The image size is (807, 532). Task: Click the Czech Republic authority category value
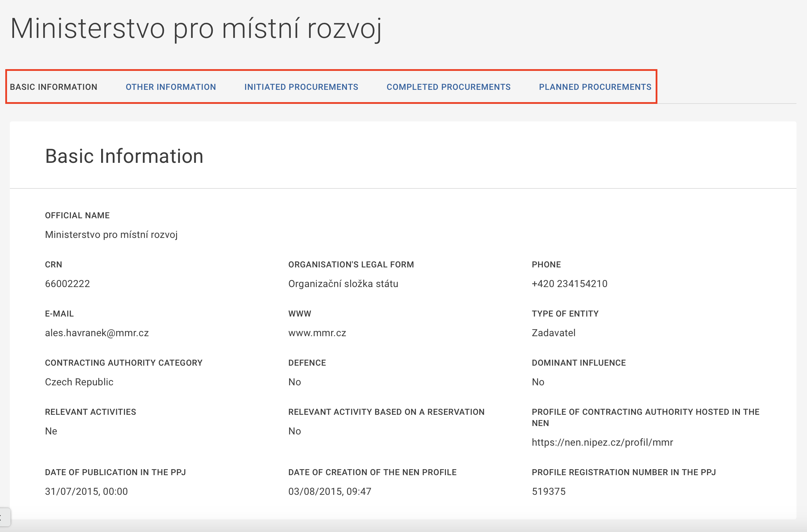click(x=79, y=382)
